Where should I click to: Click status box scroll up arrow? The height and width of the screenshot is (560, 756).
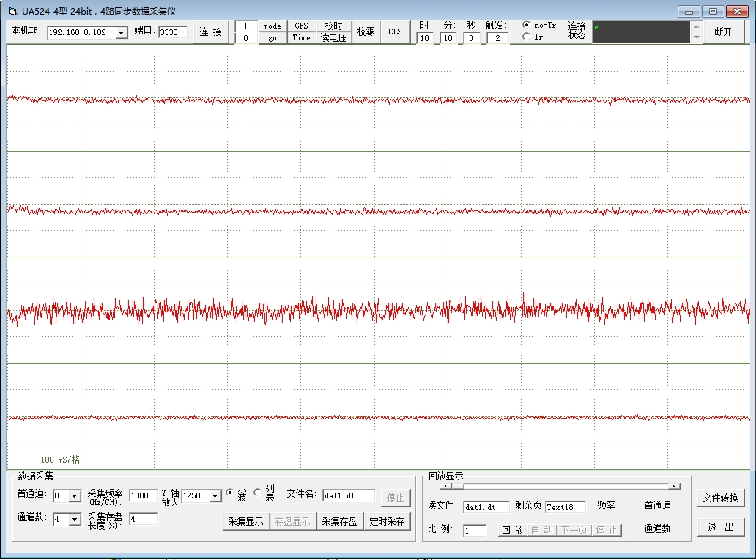coord(696,26)
